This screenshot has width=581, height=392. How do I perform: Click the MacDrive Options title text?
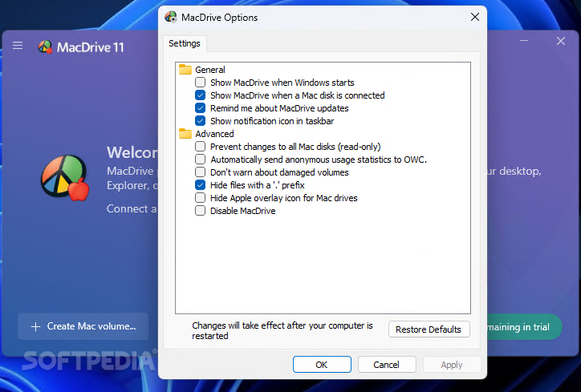point(219,18)
